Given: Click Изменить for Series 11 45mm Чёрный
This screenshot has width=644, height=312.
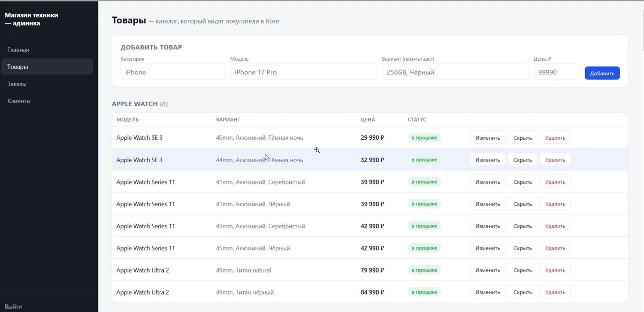Looking at the screenshot, I should coord(488,248).
